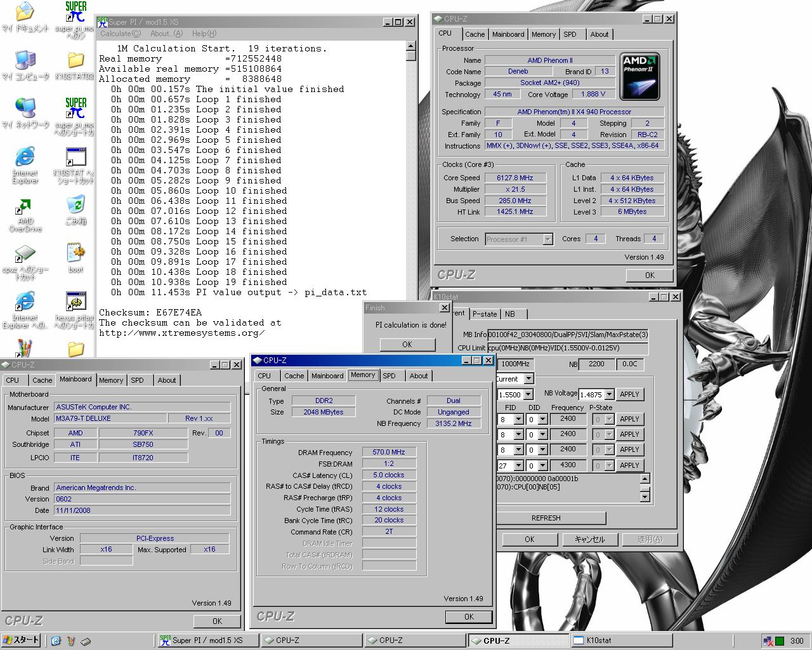Open Memory tab in CPU-Z mainboard window
The height and width of the screenshot is (650, 812).
pos(111,380)
